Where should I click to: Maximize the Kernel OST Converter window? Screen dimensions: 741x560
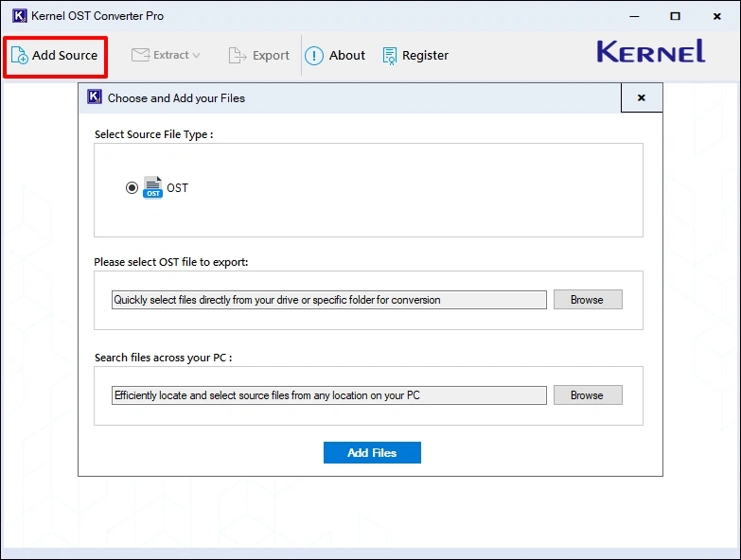(x=675, y=16)
